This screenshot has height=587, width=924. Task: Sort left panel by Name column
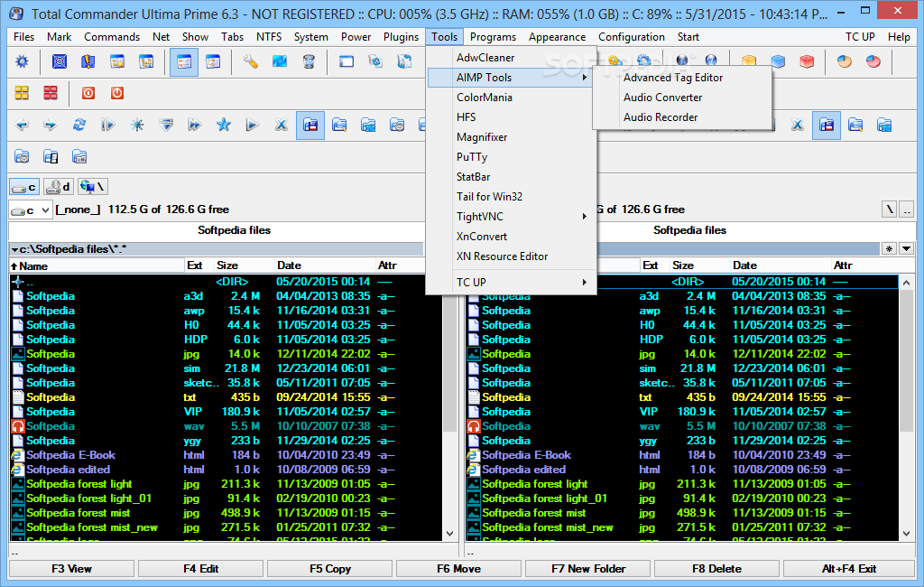97,266
